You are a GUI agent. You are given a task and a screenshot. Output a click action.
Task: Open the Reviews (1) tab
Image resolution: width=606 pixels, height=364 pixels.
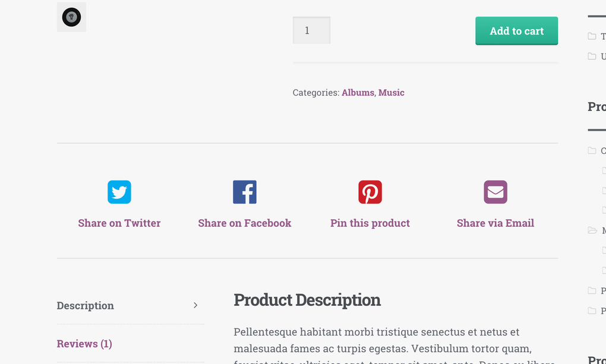pos(84,343)
